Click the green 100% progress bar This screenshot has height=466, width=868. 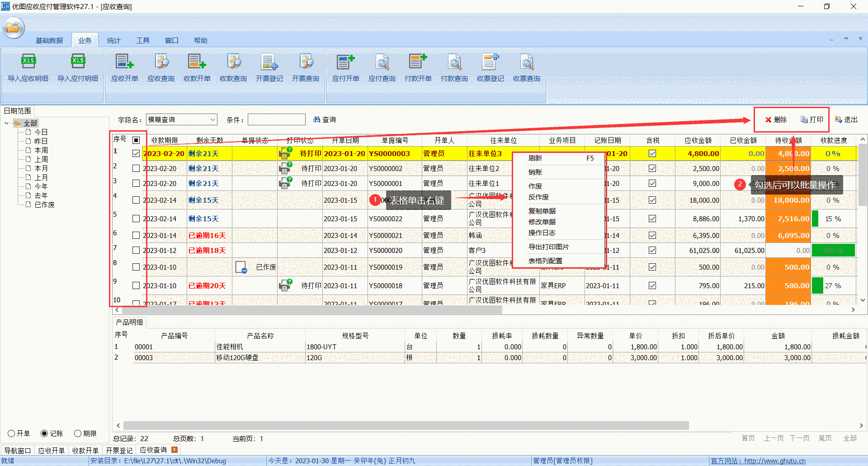click(833, 250)
